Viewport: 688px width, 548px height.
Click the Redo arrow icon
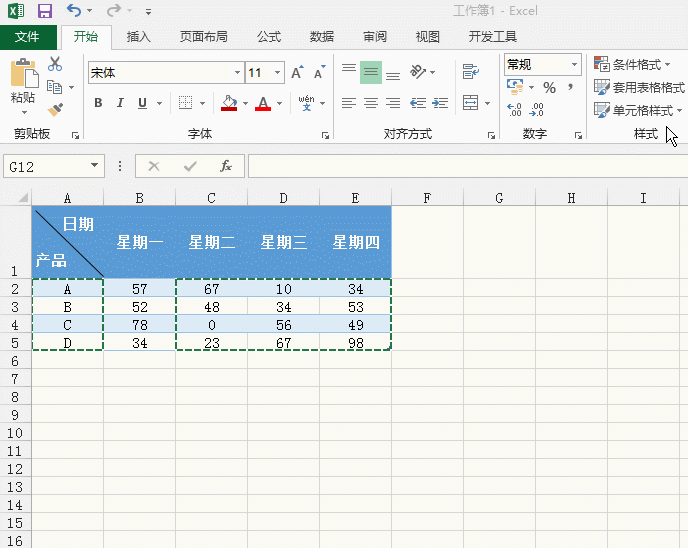[114, 10]
